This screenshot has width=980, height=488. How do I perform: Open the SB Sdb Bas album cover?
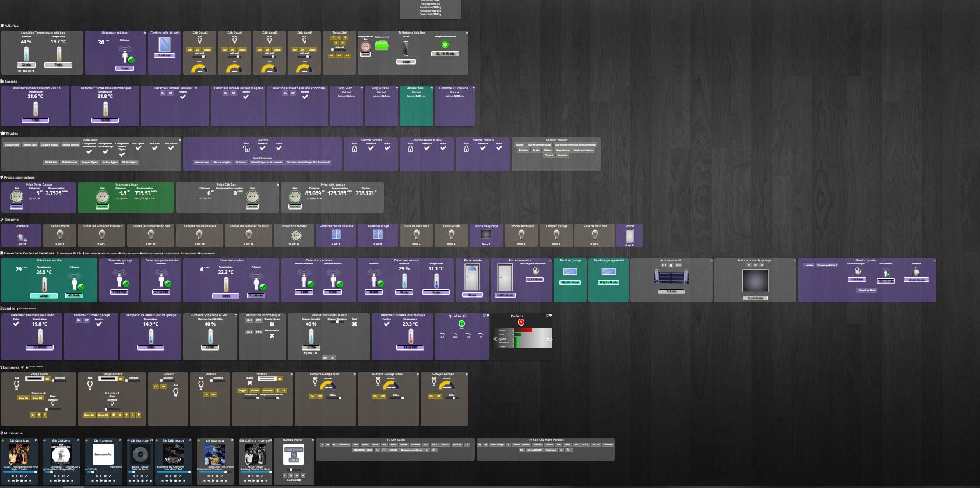pos(19,454)
